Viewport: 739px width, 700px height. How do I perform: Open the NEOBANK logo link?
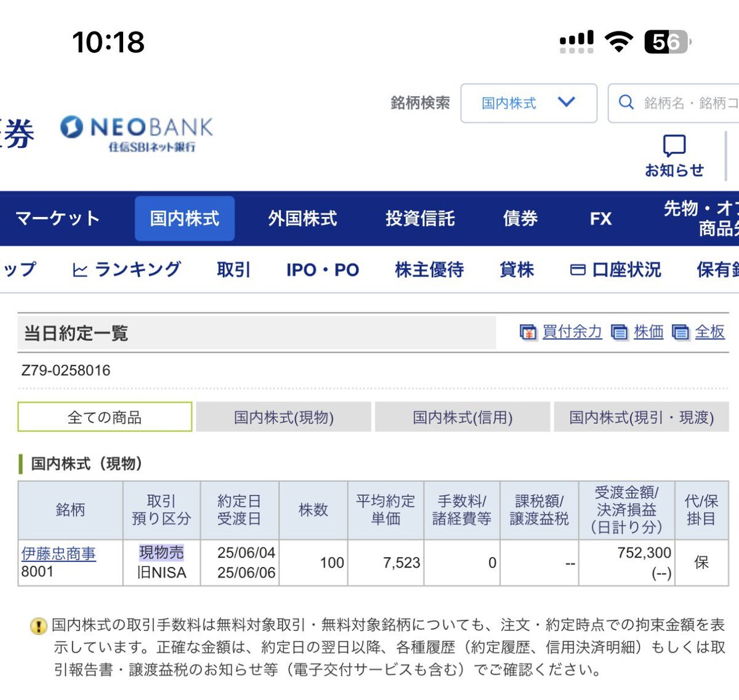pos(136,133)
